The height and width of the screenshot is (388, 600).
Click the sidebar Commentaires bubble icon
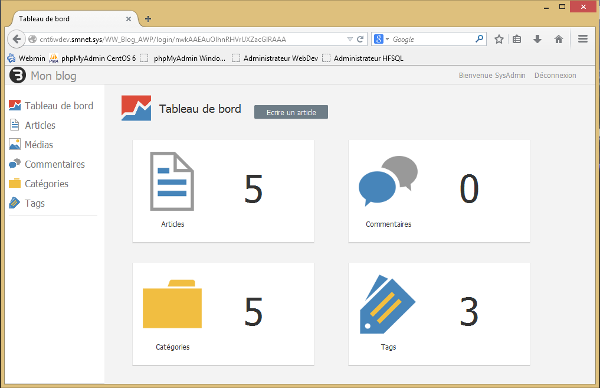[15, 163]
